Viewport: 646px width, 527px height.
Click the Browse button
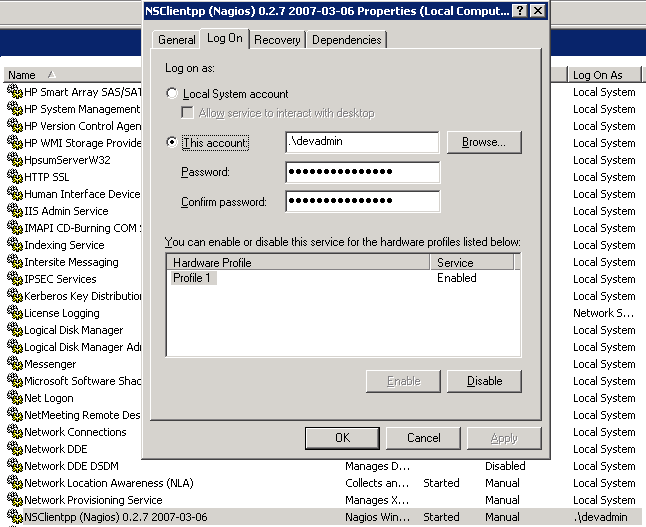click(484, 143)
